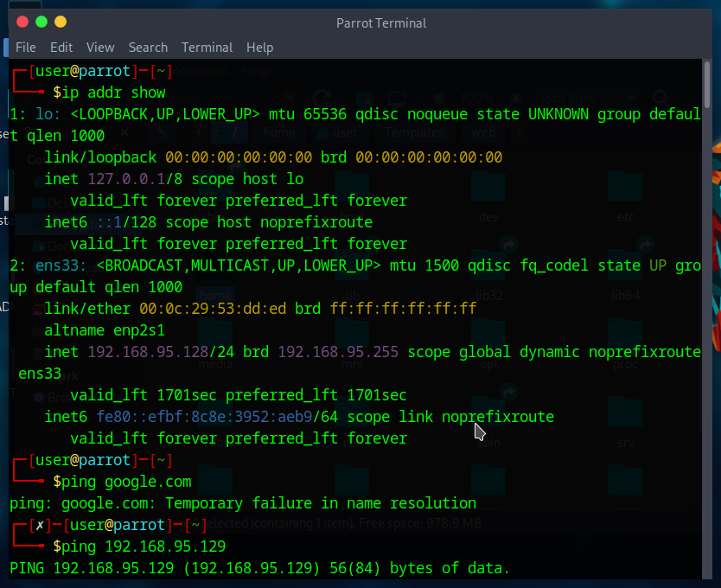Click "Temporary failure in name resolution" message

click(321, 503)
